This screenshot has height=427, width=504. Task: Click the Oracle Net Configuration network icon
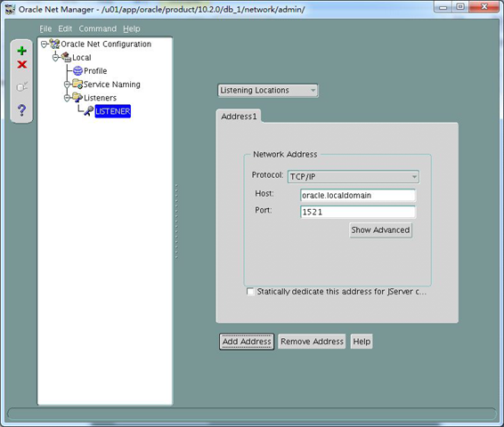[54, 44]
